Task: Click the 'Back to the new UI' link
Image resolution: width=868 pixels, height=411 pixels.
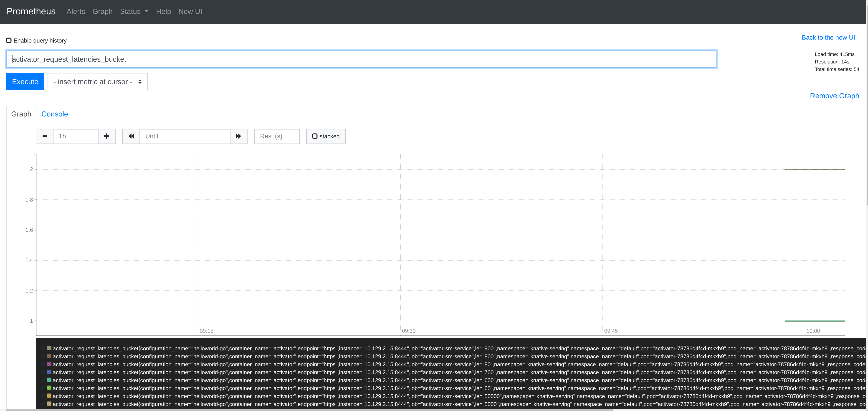Action: tap(828, 37)
